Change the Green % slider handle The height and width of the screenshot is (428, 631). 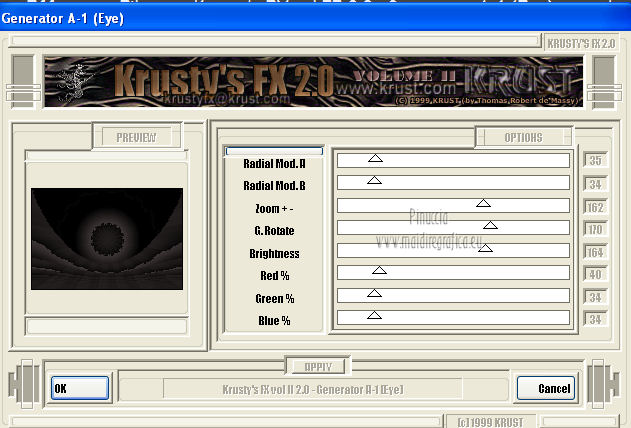[374, 293]
